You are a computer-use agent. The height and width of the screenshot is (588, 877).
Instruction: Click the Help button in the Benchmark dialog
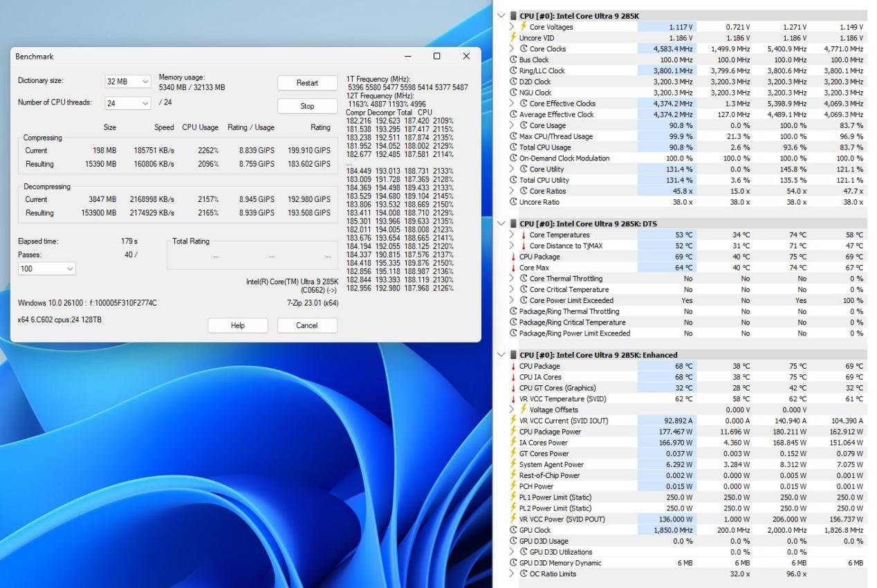coord(238,325)
